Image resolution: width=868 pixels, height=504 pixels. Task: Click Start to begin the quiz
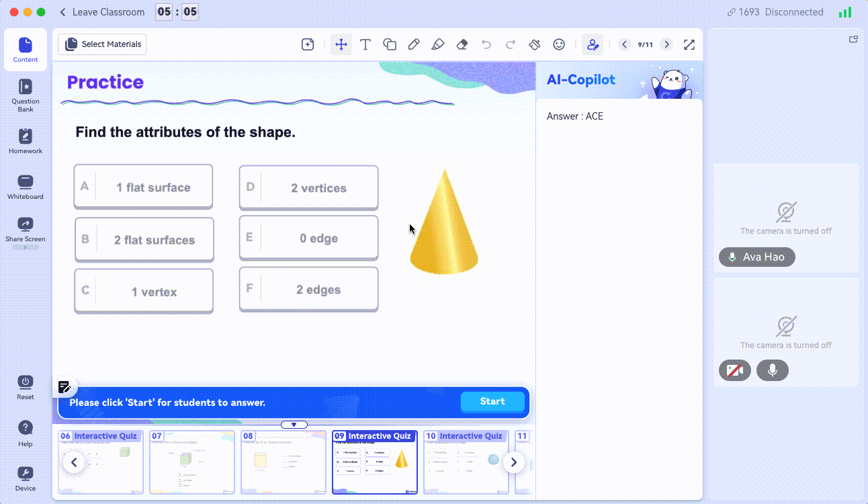(x=492, y=402)
